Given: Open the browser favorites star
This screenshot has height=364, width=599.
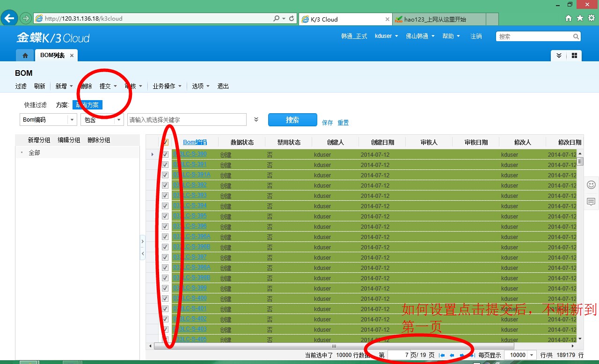Looking at the screenshot, I should coord(580,18).
